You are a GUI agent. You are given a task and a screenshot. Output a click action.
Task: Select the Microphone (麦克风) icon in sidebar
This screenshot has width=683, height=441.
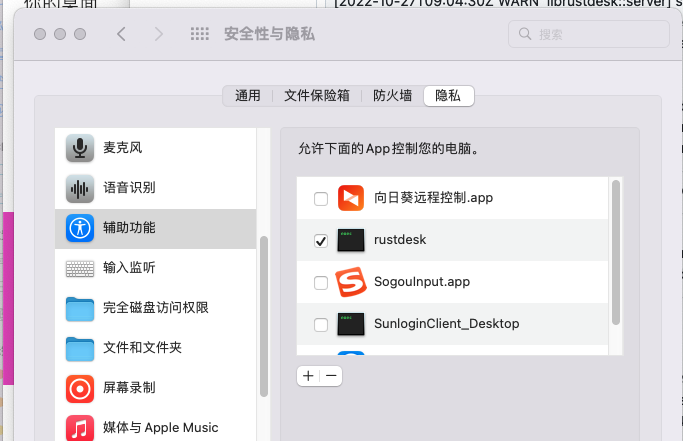(80, 148)
